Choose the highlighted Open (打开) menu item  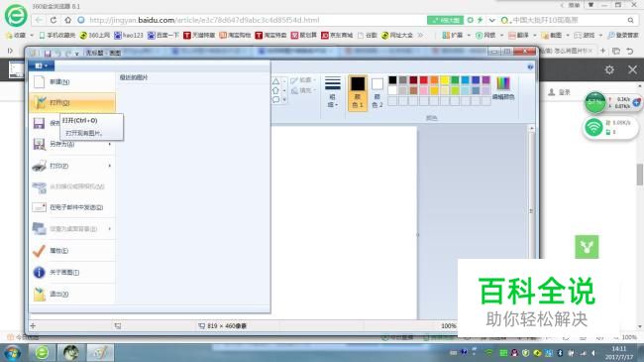point(72,102)
